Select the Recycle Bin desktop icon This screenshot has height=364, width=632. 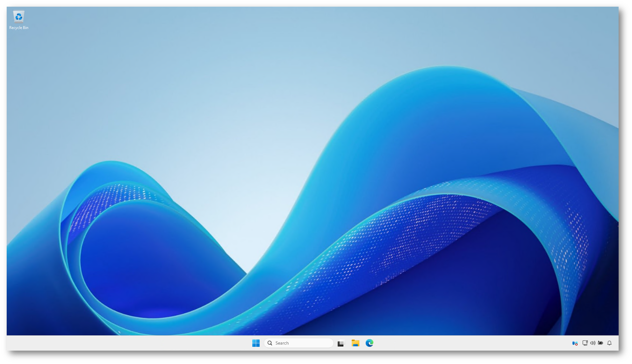point(18,17)
